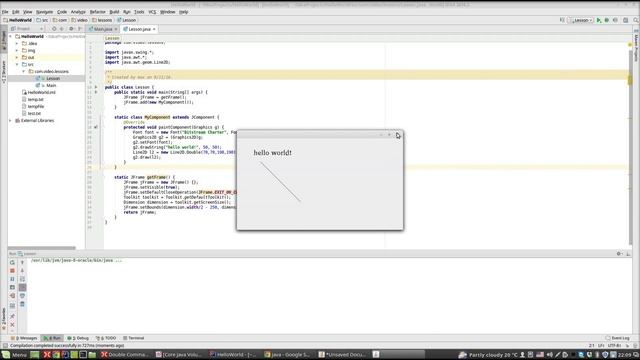Collapse the src folder
The width and height of the screenshot is (640, 360).
point(17,64)
